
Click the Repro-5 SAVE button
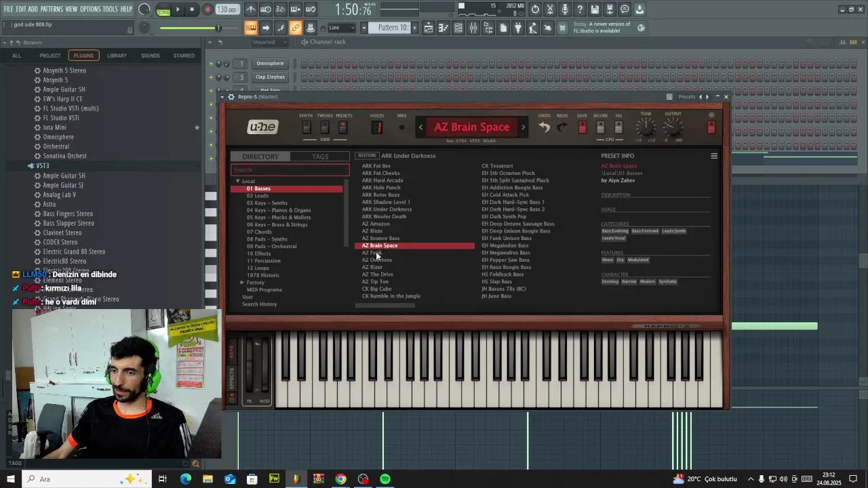click(582, 127)
